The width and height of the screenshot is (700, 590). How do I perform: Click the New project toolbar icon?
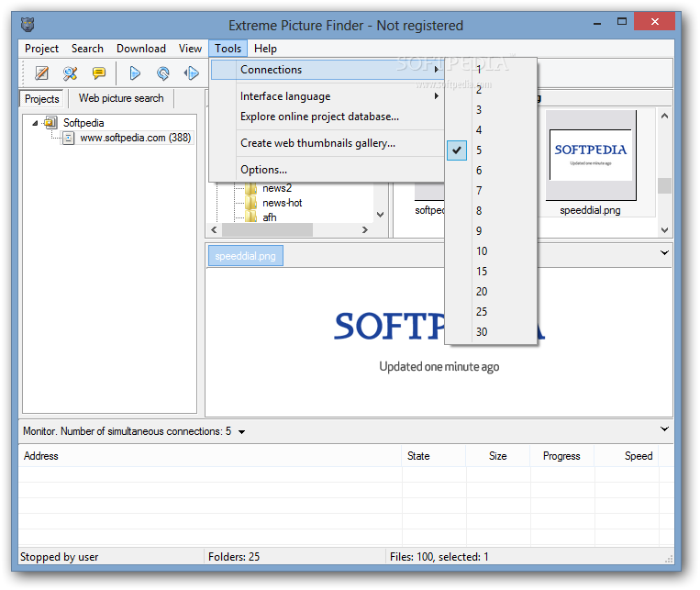(41, 72)
